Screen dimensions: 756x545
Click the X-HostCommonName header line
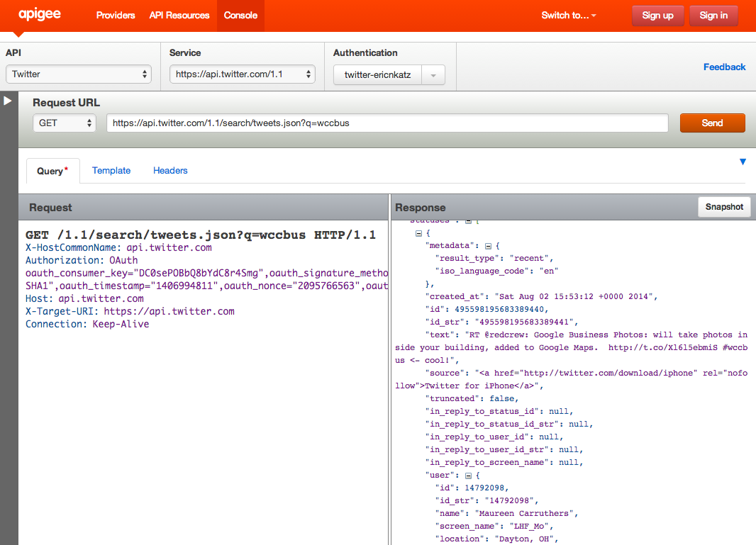118,247
